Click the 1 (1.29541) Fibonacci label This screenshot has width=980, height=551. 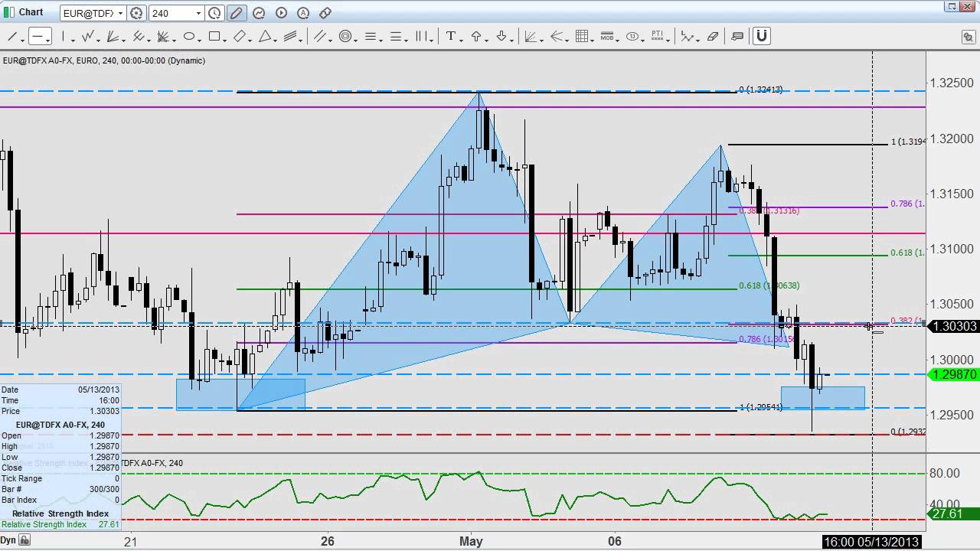760,407
